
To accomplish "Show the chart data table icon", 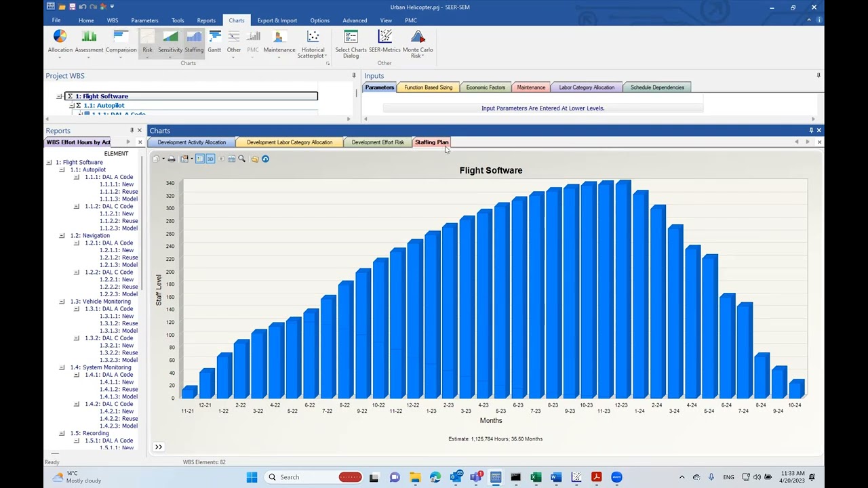I will 231,159.
